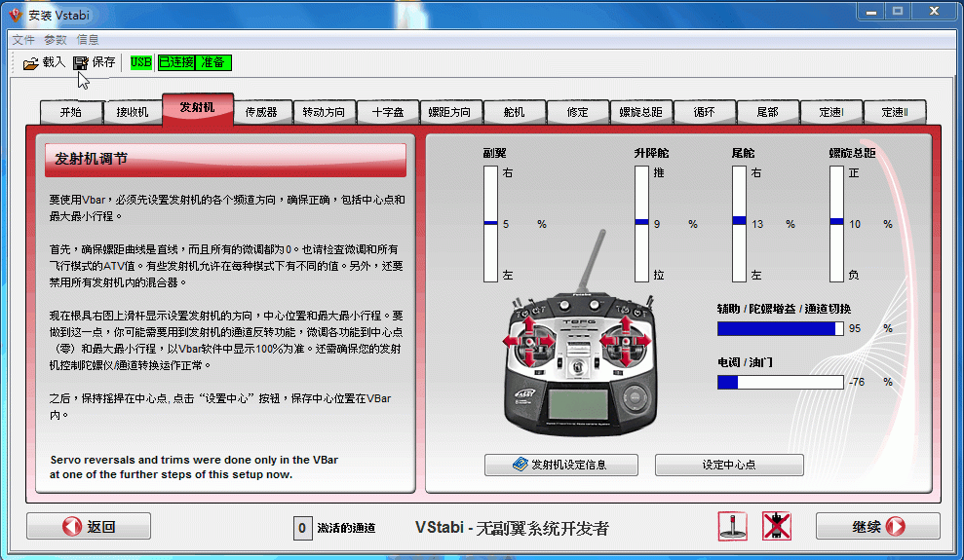This screenshot has width=964, height=560.
Task: Click the crossed-out motor icon
Action: tap(776, 527)
